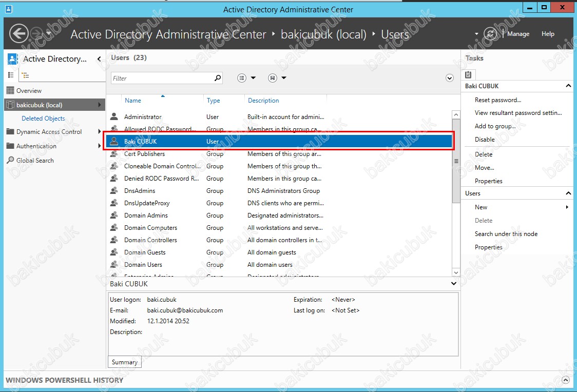Collapse the Baki CUBUK tasks section
Screen dimensions: 577x392
click(x=568, y=86)
